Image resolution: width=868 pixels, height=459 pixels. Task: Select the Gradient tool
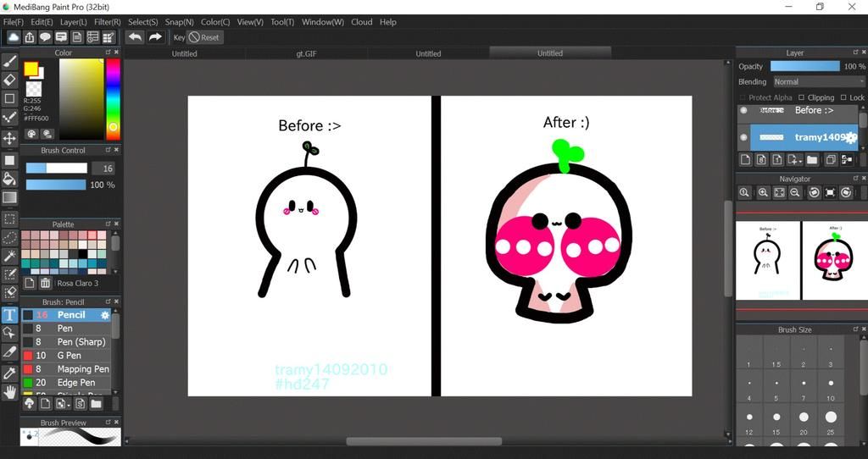point(9,197)
